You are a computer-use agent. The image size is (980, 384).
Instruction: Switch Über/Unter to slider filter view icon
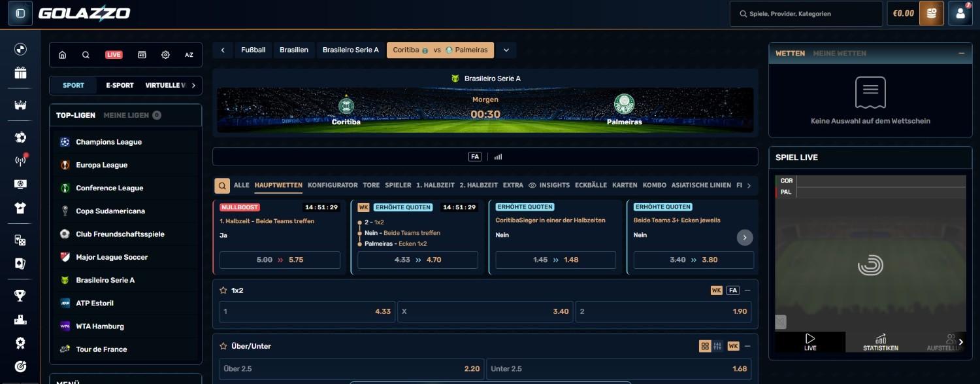click(717, 346)
